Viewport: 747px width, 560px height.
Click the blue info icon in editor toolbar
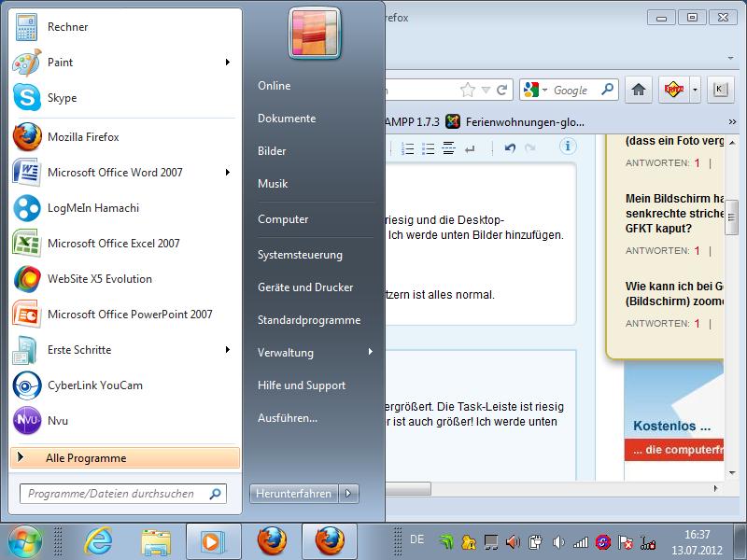coord(568,147)
